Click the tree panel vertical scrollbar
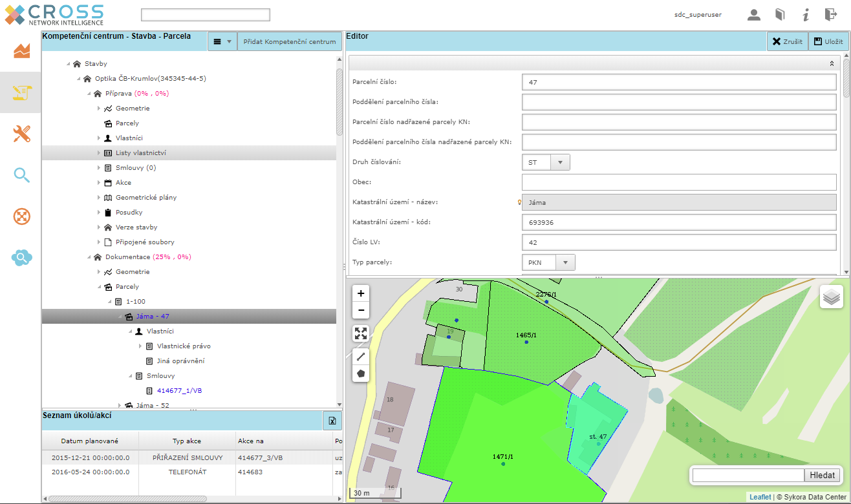This screenshot has height=504, width=851. coord(339,102)
